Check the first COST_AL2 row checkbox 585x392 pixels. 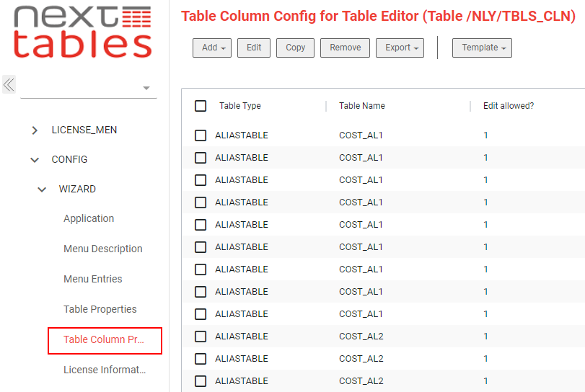coord(201,337)
